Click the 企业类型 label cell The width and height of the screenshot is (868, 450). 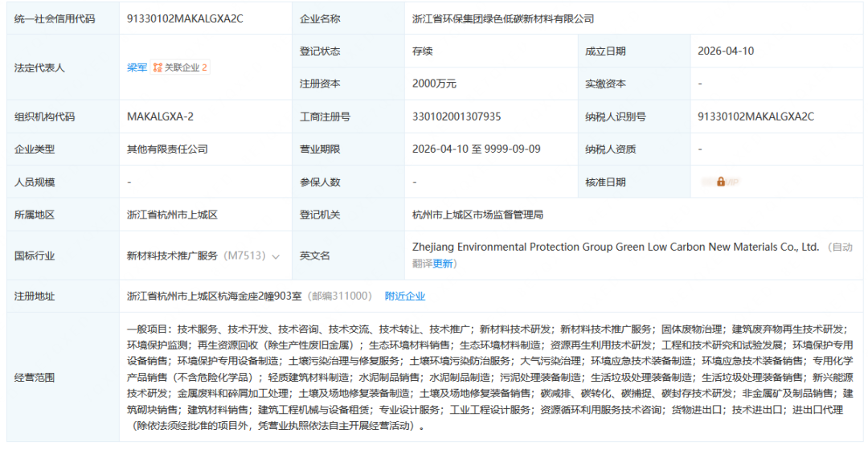tap(63, 149)
